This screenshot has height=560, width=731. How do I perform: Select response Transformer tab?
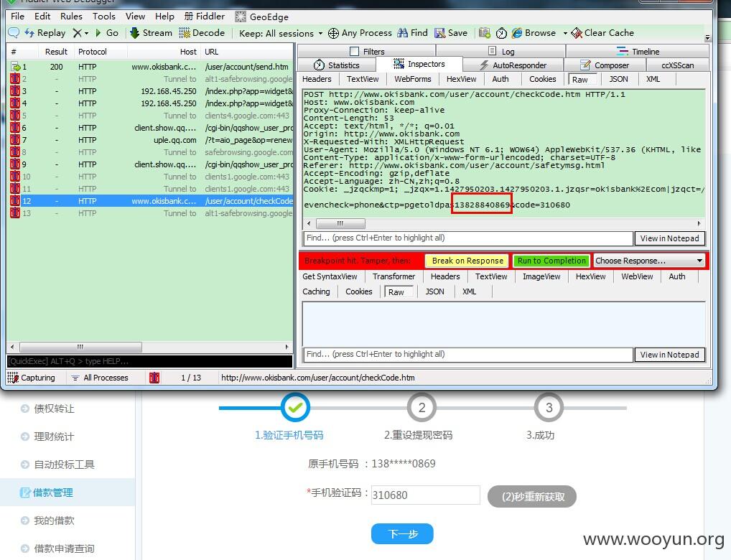point(394,276)
